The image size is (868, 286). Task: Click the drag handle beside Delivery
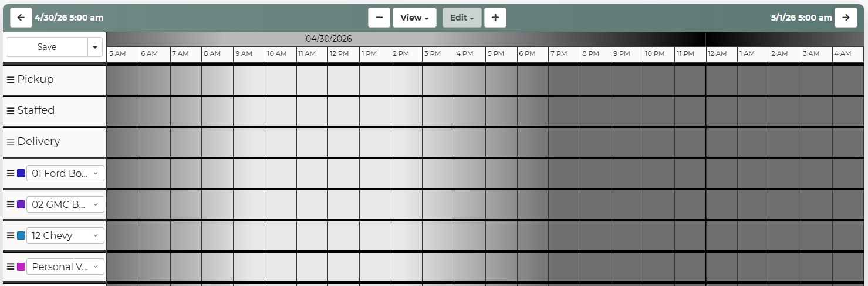tap(11, 142)
